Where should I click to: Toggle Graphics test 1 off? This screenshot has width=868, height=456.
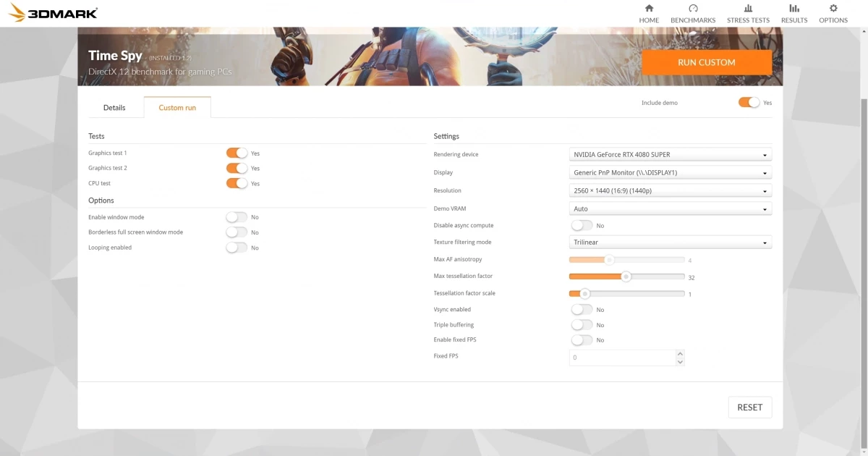coord(237,153)
